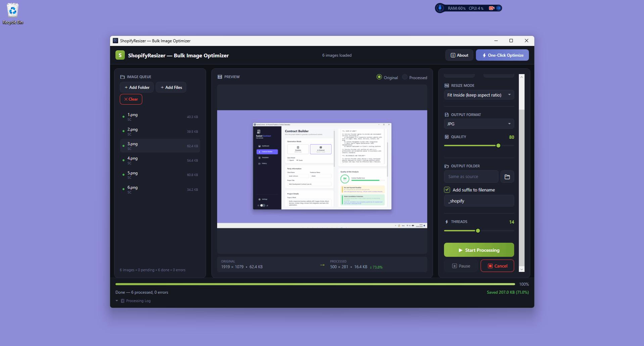Image resolution: width=644 pixels, height=346 pixels.
Task: Click the 40.3 KB size of 1.png
Action: pos(192,117)
